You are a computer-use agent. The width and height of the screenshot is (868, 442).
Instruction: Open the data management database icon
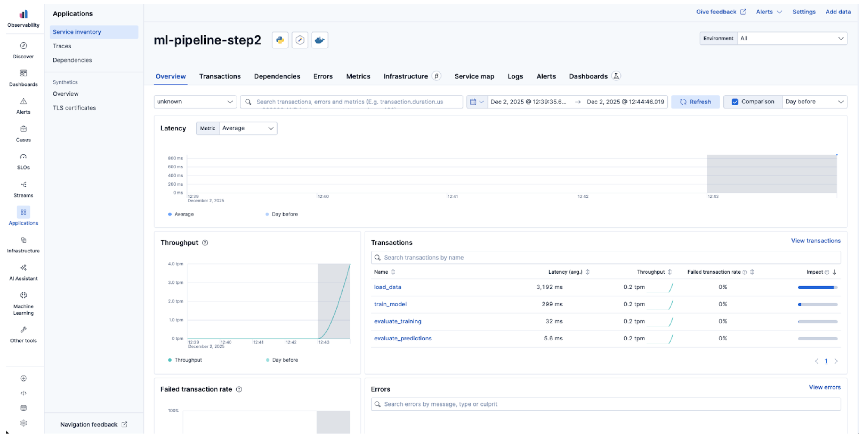pos(23,408)
